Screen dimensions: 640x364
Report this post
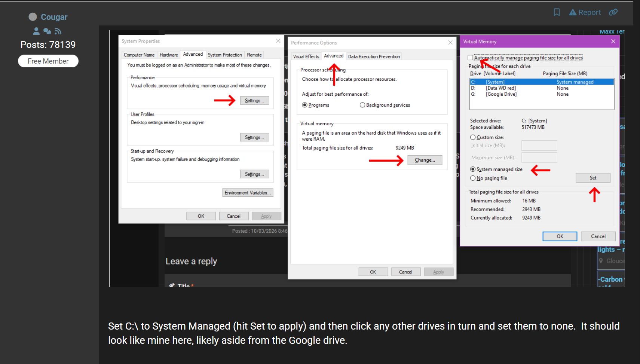click(x=585, y=12)
